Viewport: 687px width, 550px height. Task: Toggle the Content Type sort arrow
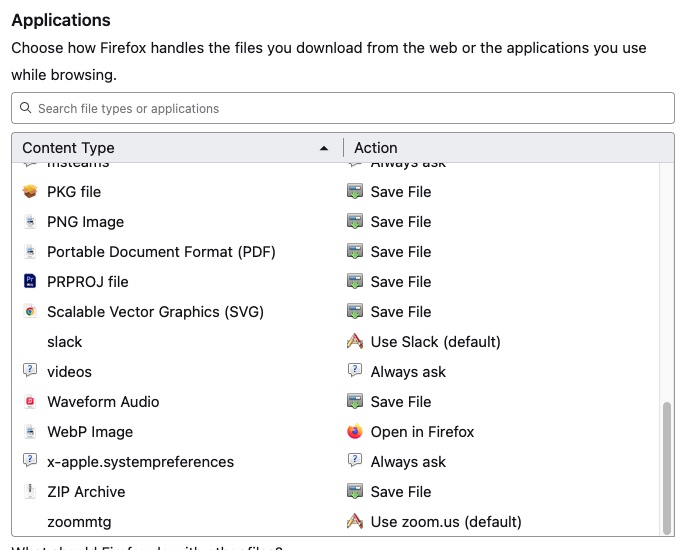(x=324, y=148)
